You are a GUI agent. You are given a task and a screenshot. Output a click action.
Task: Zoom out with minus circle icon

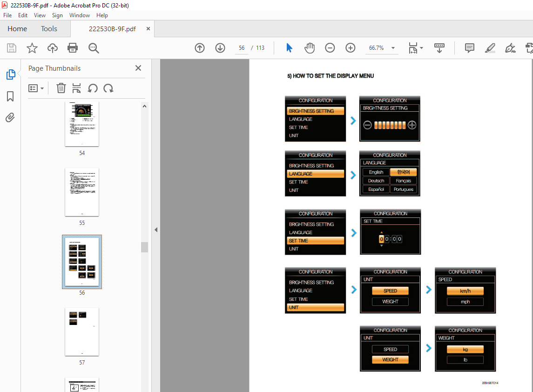coord(330,48)
